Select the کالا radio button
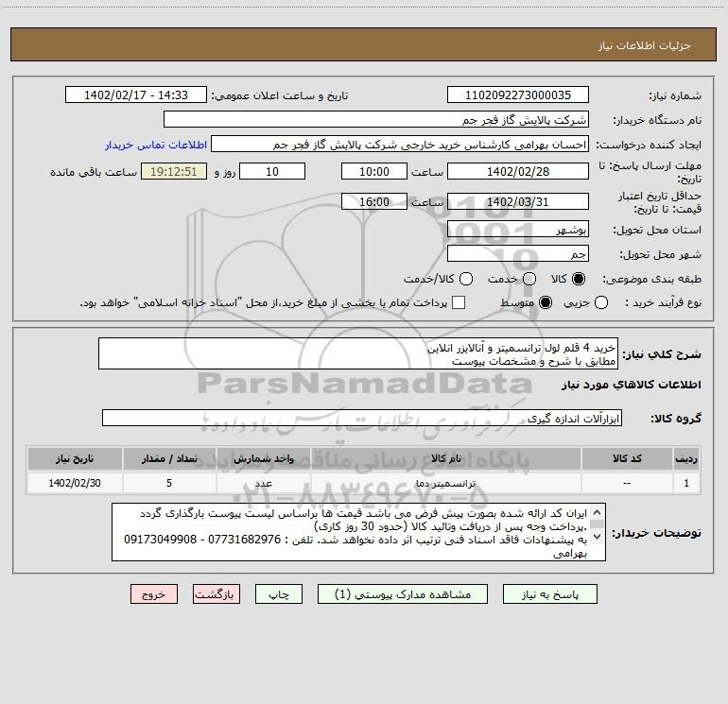The image size is (728, 704). click(x=579, y=279)
